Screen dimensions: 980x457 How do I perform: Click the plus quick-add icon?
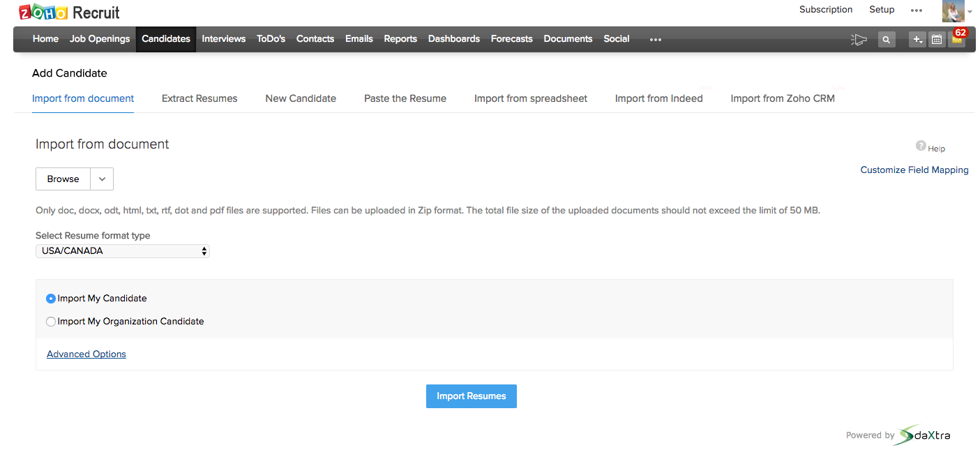point(917,40)
